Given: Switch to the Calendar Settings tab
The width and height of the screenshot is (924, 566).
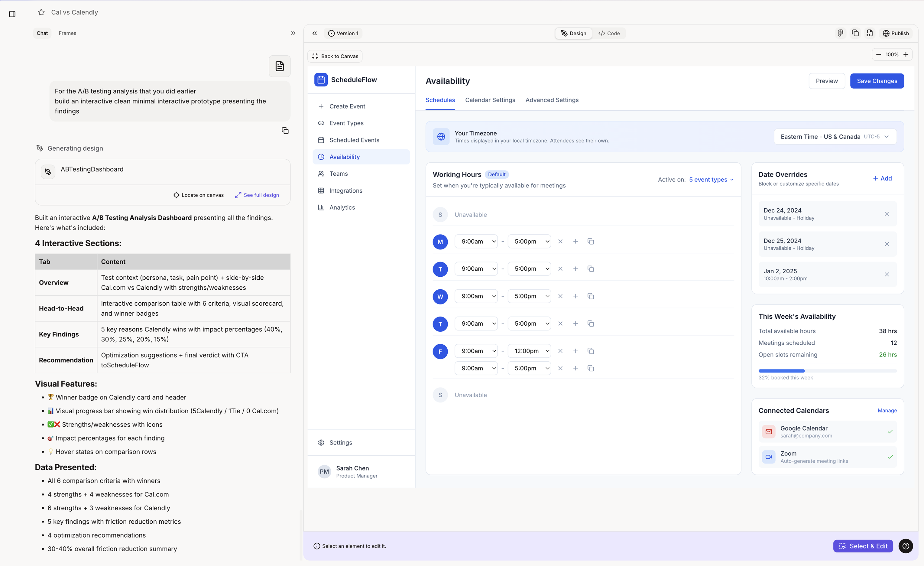Looking at the screenshot, I should 490,100.
